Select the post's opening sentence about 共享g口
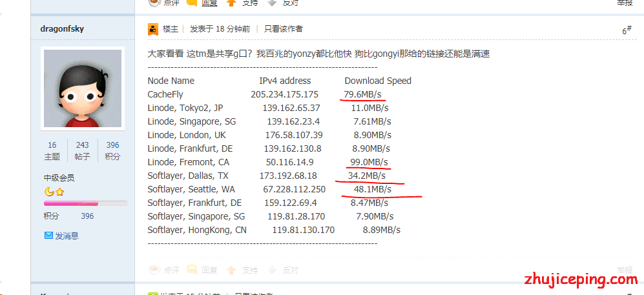Viewport: 644px width, 295px height. pos(318,54)
